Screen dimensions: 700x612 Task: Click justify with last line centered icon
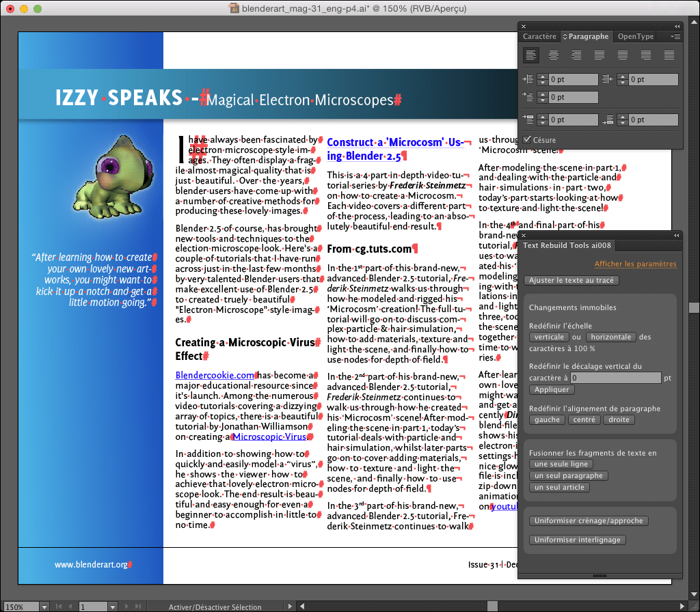pos(623,55)
